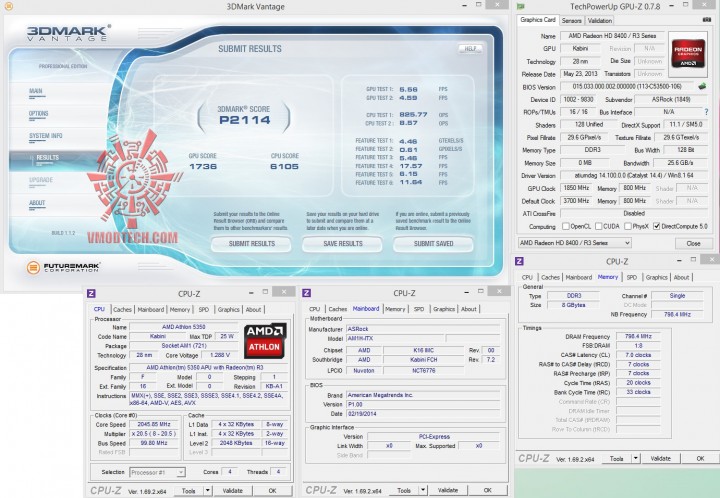Enable the PhysX checkbox in GPU-Z

click(x=627, y=226)
